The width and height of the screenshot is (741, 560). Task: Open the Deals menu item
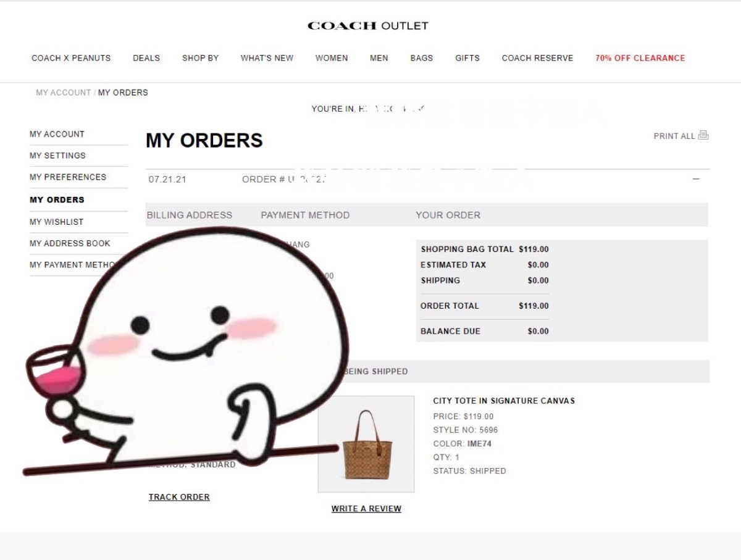point(146,58)
